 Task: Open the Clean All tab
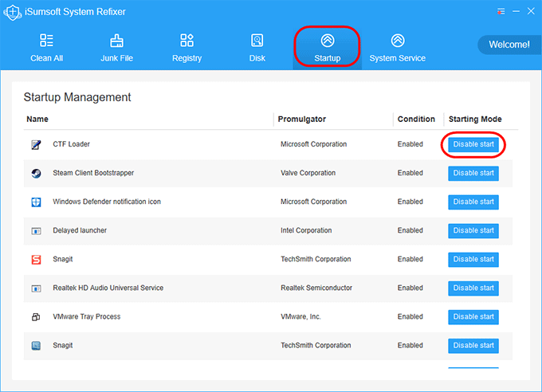47,48
